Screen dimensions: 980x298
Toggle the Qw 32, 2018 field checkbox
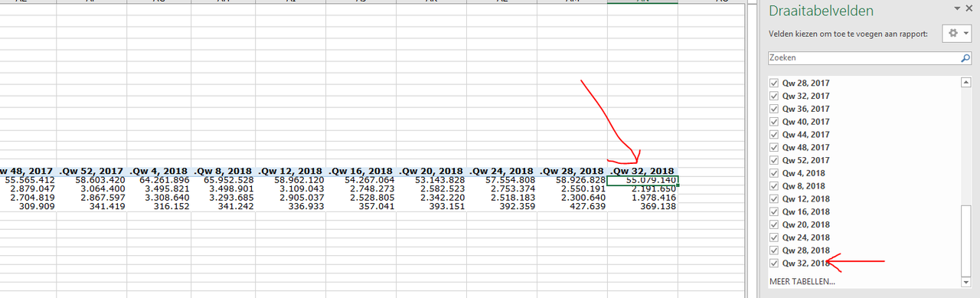pos(775,263)
